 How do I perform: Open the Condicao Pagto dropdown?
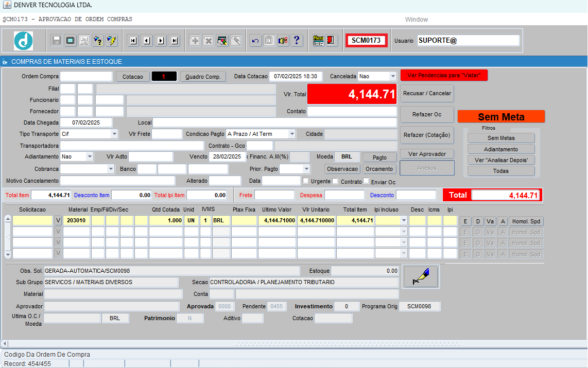(292, 134)
